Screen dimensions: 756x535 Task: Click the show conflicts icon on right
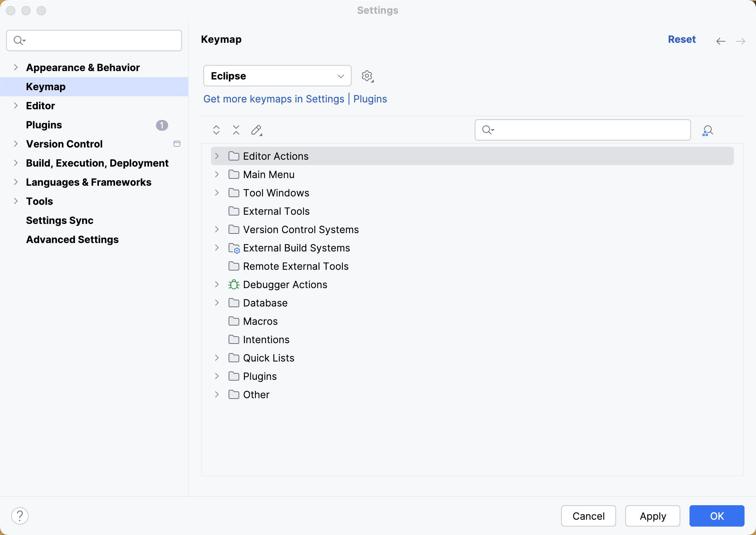coord(707,130)
